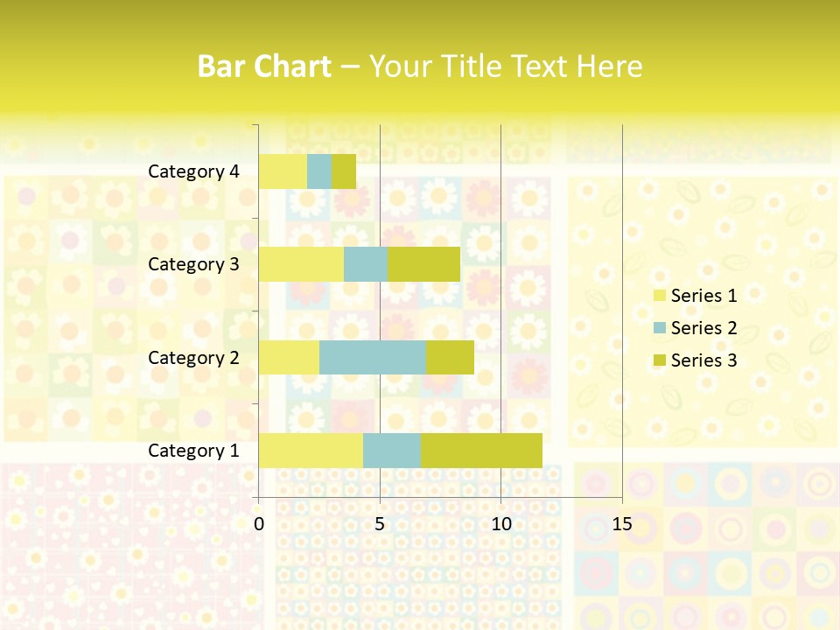
Task: Click the Series 1 legend label
Action: (703, 296)
